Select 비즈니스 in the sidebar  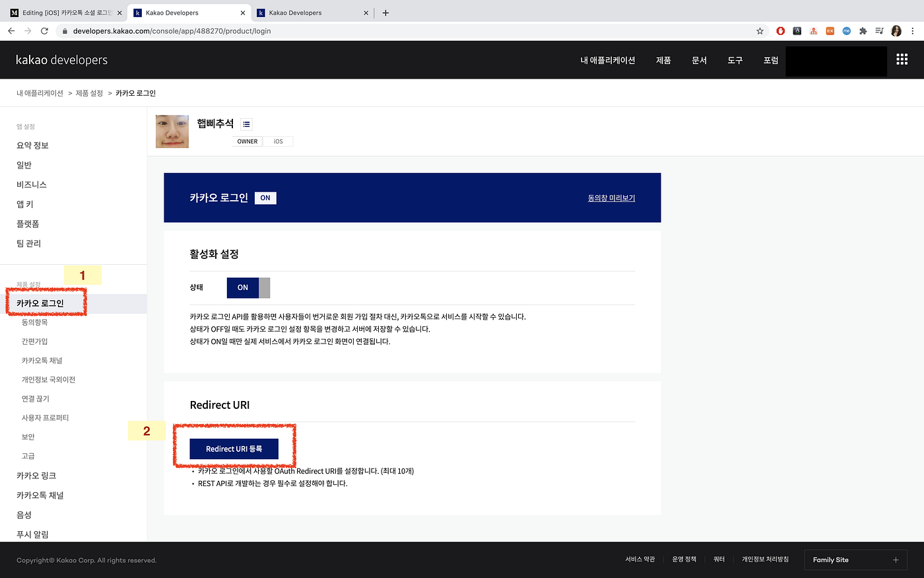tap(32, 184)
